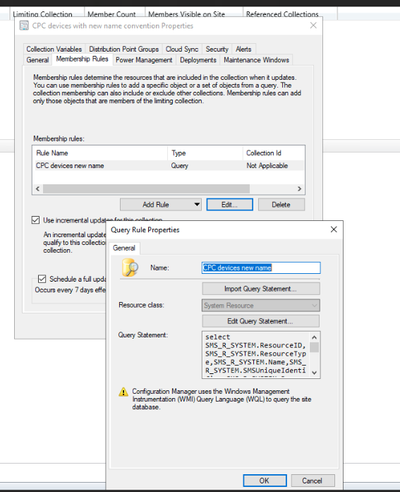Switch to Collection Variables tab
Screen dimensions: 400x492
pos(54,49)
